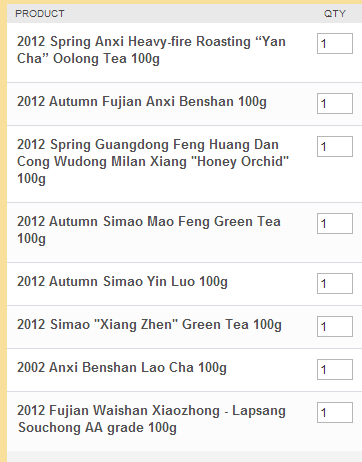Click the Oolong Tea 100g text line
Viewport: 362px width, 462px height.
88,59
